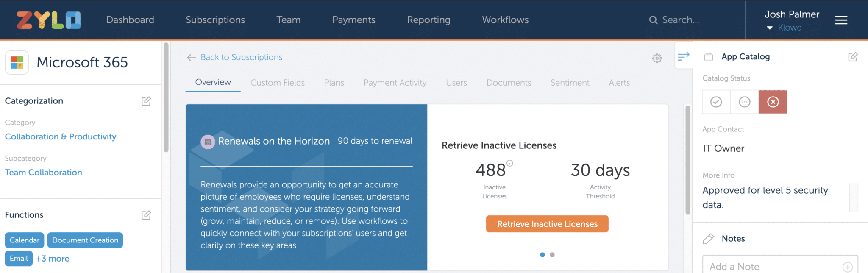Click the search magnifier icon
This screenshot has height=273, width=868.
click(653, 20)
